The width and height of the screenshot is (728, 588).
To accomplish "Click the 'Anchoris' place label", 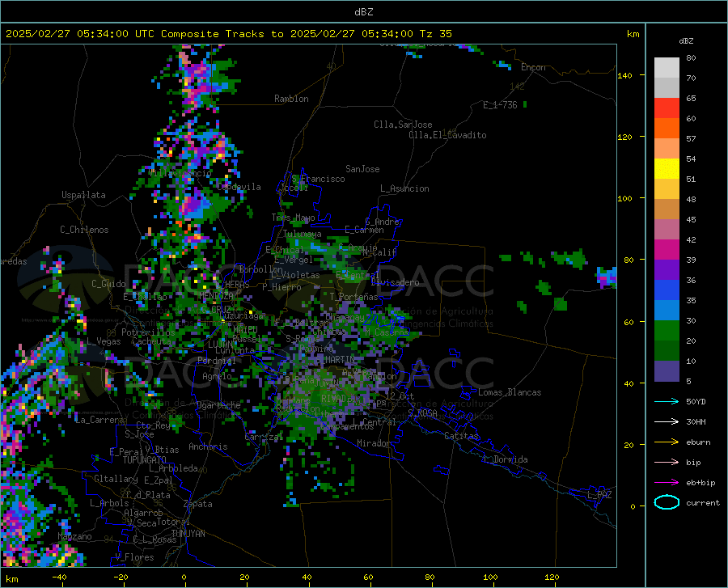I will [x=208, y=446].
